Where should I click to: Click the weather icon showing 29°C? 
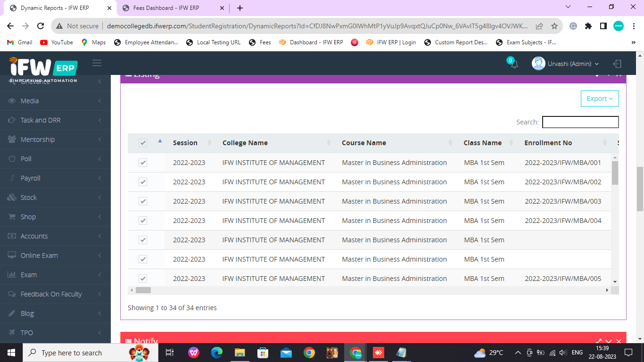[480, 353]
